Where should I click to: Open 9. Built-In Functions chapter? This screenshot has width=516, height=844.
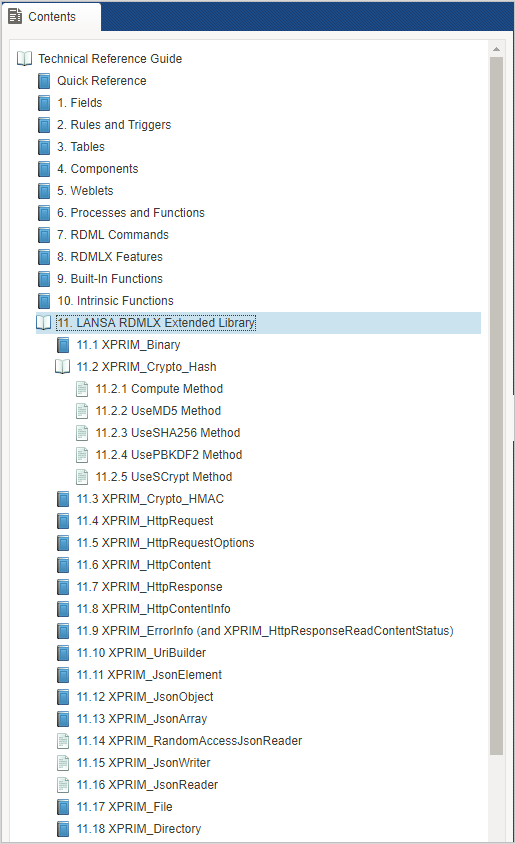[x=110, y=279]
